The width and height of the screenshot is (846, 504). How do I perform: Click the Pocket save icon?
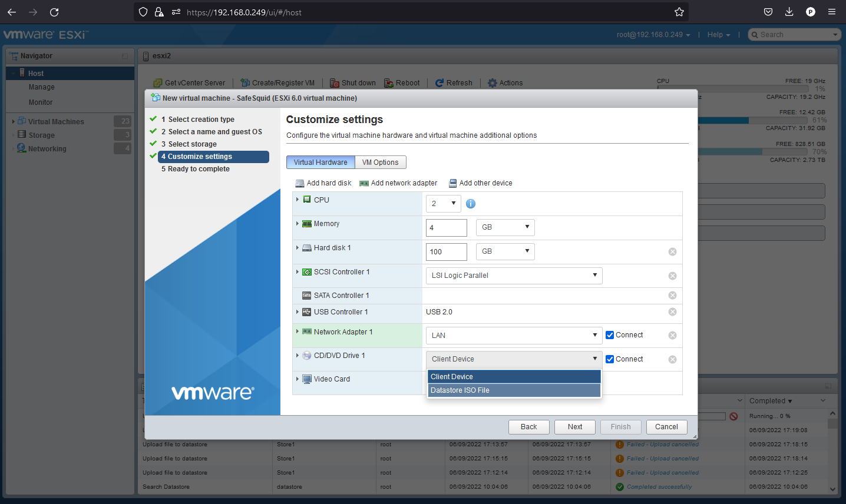[768, 12]
